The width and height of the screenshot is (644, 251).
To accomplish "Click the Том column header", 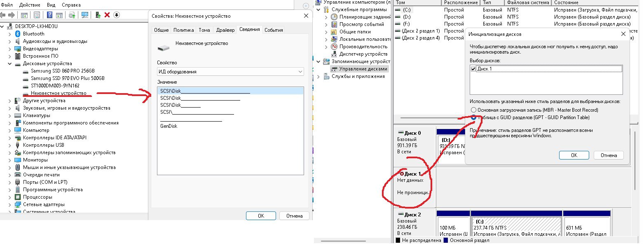I will click(417, 2).
